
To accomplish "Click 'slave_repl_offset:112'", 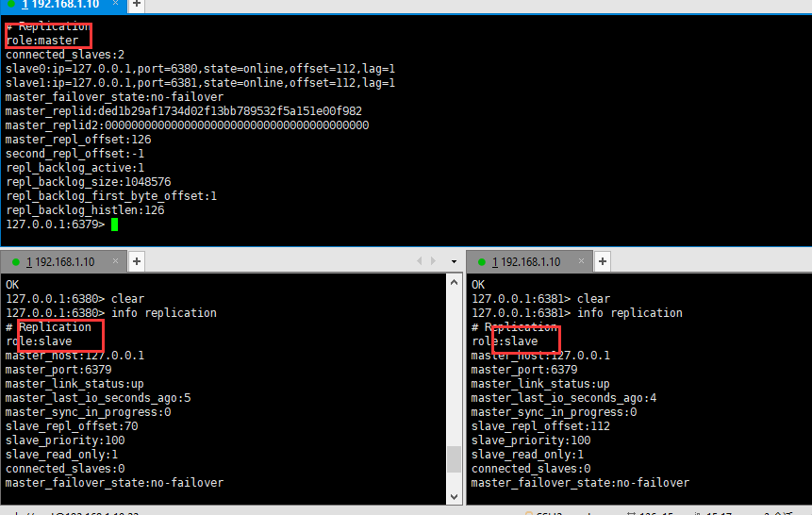I will (541, 426).
